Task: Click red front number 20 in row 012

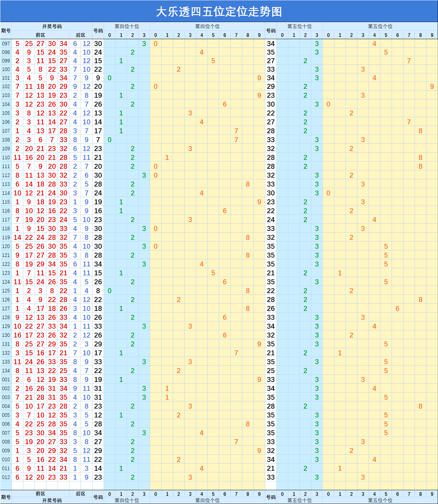Action: 40,477
